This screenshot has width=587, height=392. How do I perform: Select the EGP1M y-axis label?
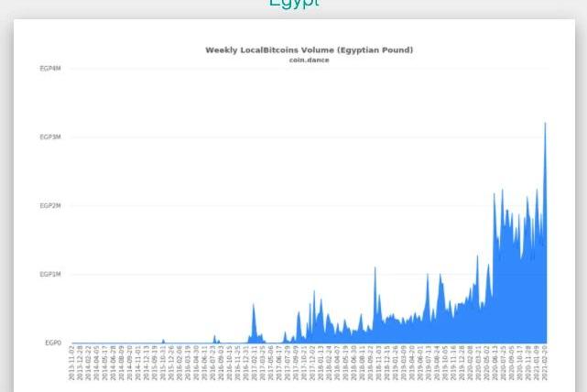coord(50,275)
